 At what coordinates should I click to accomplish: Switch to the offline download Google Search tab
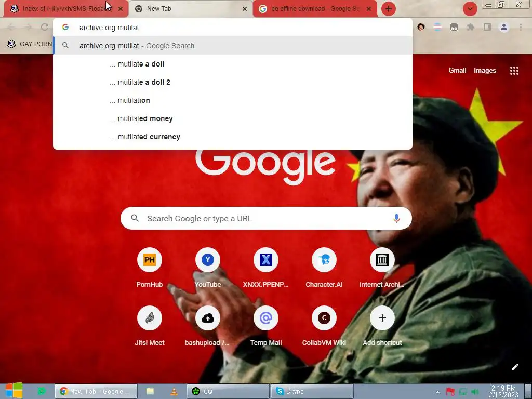point(315,9)
